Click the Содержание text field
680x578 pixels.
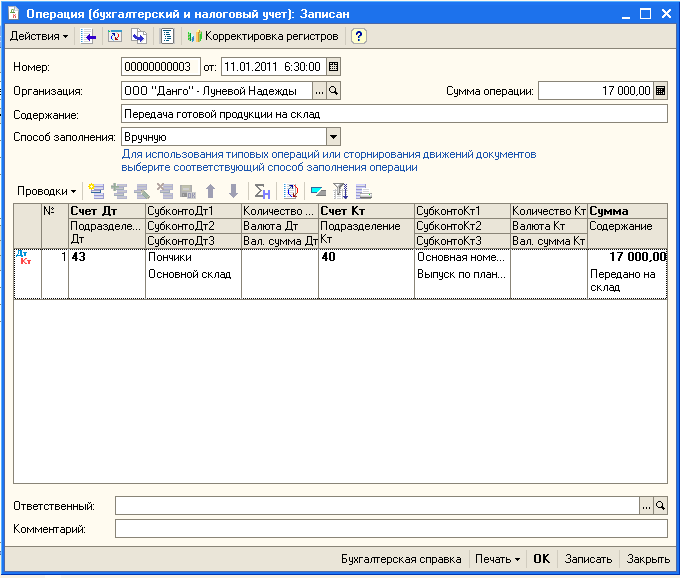tap(393, 114)
